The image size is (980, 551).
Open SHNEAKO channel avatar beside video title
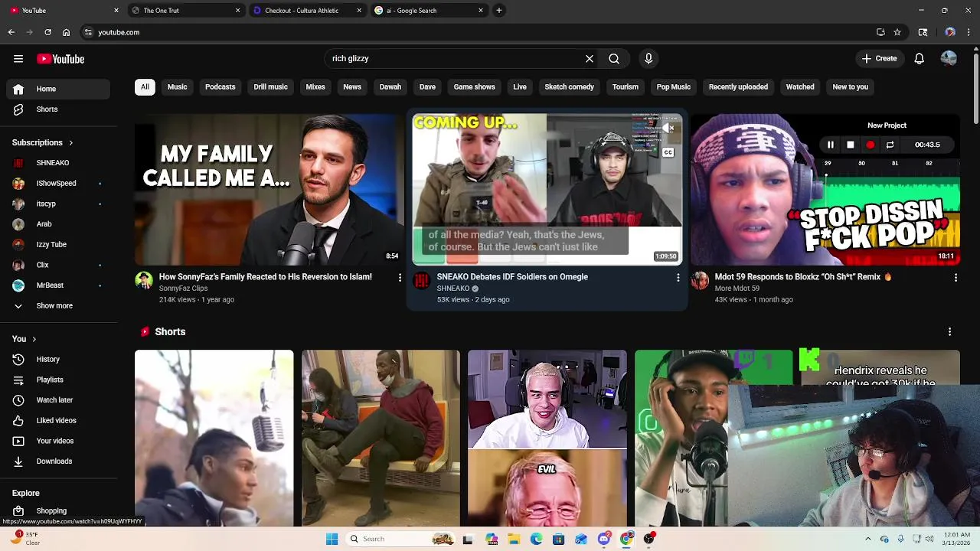[x=421, y=281]
